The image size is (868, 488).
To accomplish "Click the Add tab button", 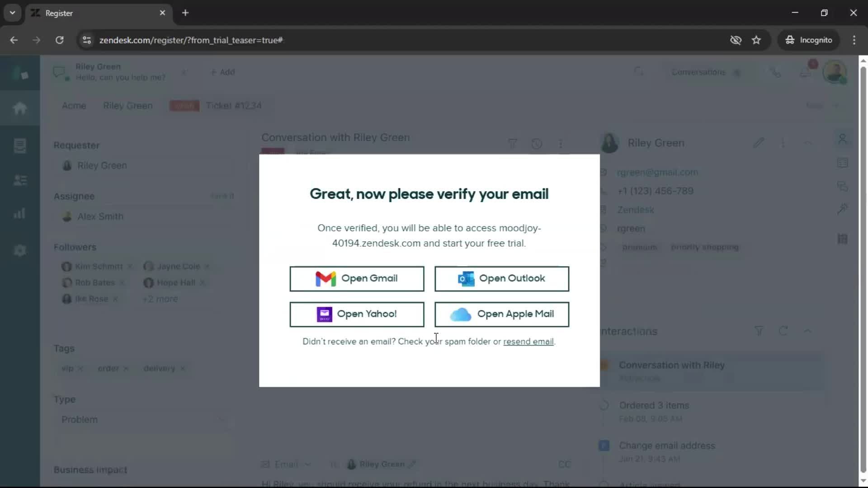I will (x=222, y=72).
